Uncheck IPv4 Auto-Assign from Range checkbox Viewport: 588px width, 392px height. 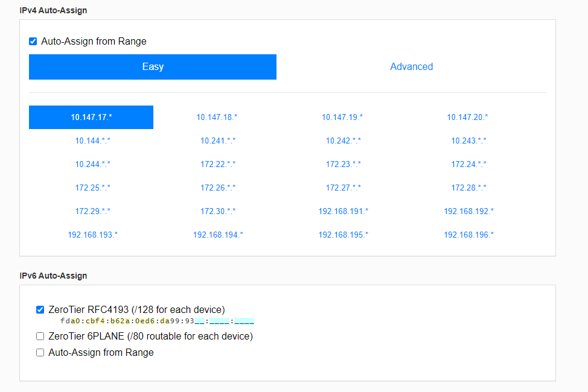tap(33, 42)
